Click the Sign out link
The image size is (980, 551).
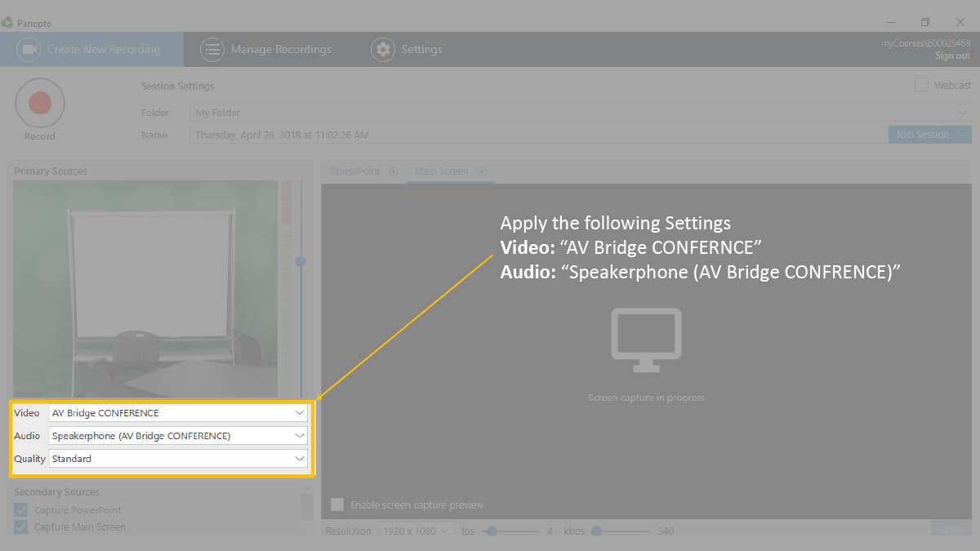click(952, 56)
